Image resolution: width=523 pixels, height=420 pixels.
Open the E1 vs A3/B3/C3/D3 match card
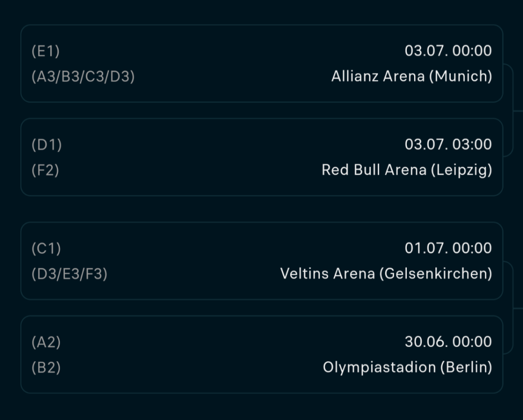click(262, 63)
